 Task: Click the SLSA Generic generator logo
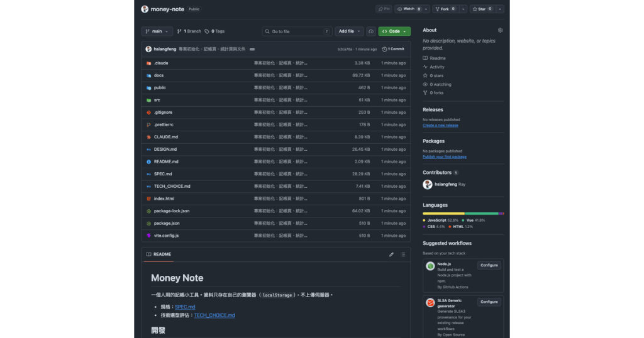(x=430, y=303)
